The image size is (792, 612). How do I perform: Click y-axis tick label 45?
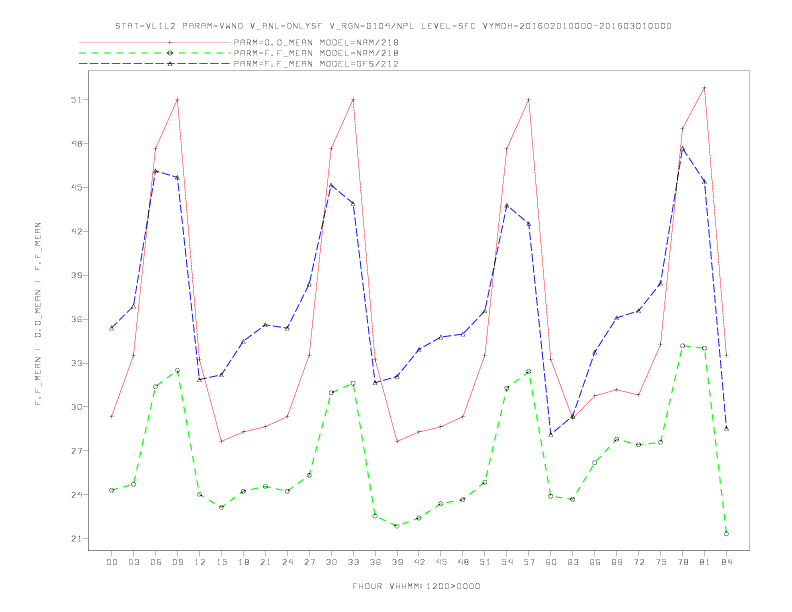(x=76, y=187)
